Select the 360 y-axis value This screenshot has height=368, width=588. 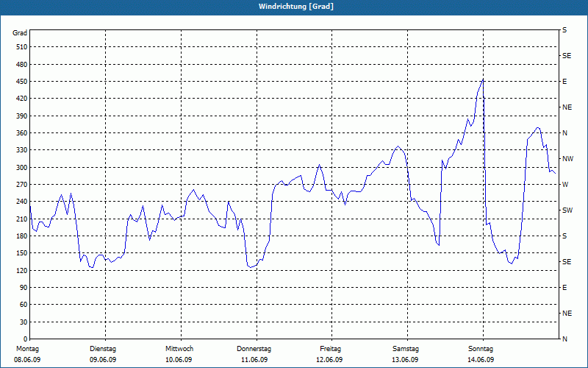pyautogui.click(x=22, y=133)
